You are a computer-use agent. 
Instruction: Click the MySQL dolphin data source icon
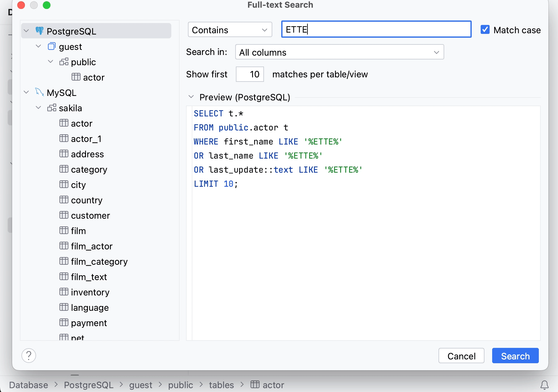40,92
